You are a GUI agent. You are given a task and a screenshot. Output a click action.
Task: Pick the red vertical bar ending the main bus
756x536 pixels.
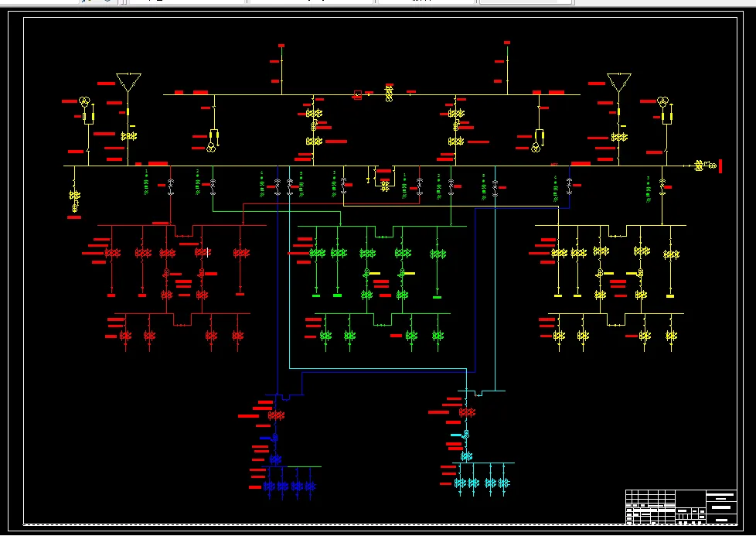(x=720, y=166)
